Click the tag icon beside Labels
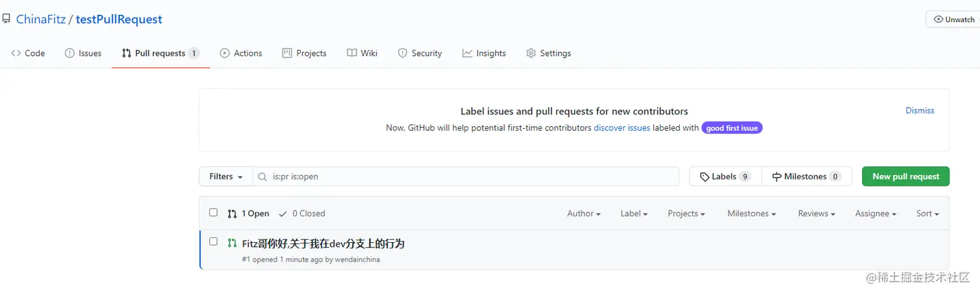The image size is (980, 294). [x=705, y=176]
